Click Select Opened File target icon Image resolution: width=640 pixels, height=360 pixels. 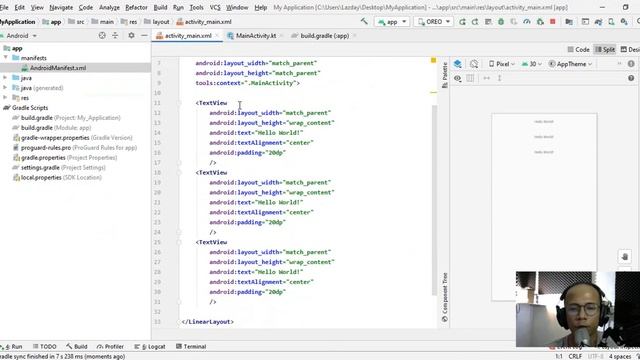click(x=102, y=36)
